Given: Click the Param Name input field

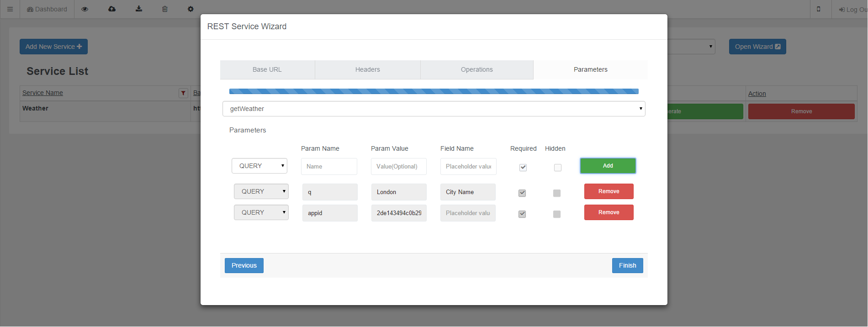Looking at the screenshot, I should click(329, 167).
